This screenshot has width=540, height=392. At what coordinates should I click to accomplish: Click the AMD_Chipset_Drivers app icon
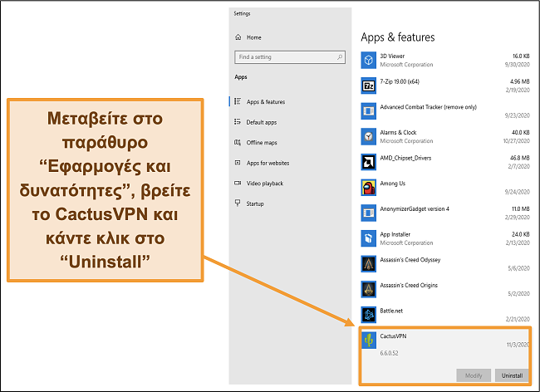(x=369, y=162)
